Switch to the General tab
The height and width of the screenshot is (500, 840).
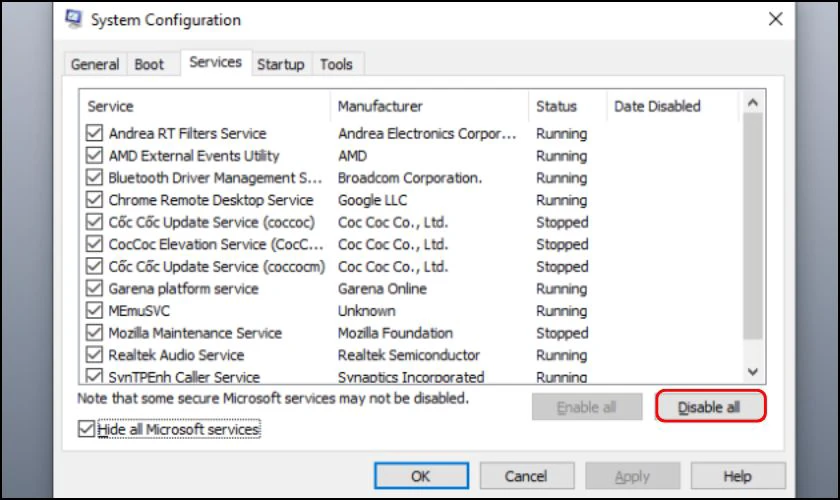click(95, 64)
